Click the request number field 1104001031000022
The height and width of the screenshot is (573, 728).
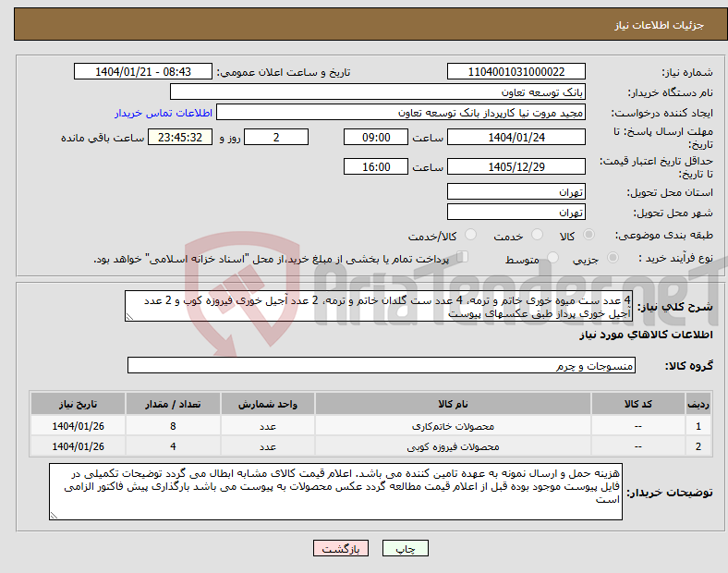pyautogui.click(x=516, y=71)
